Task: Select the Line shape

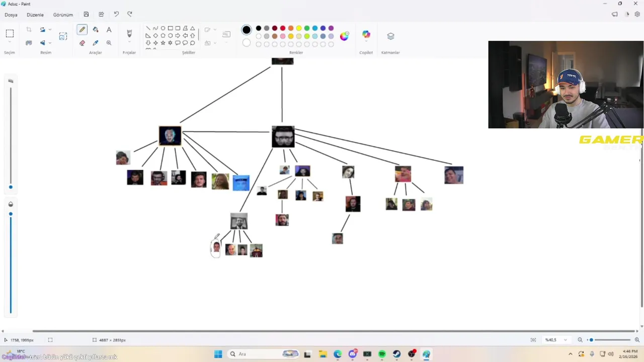Action: 148,28
